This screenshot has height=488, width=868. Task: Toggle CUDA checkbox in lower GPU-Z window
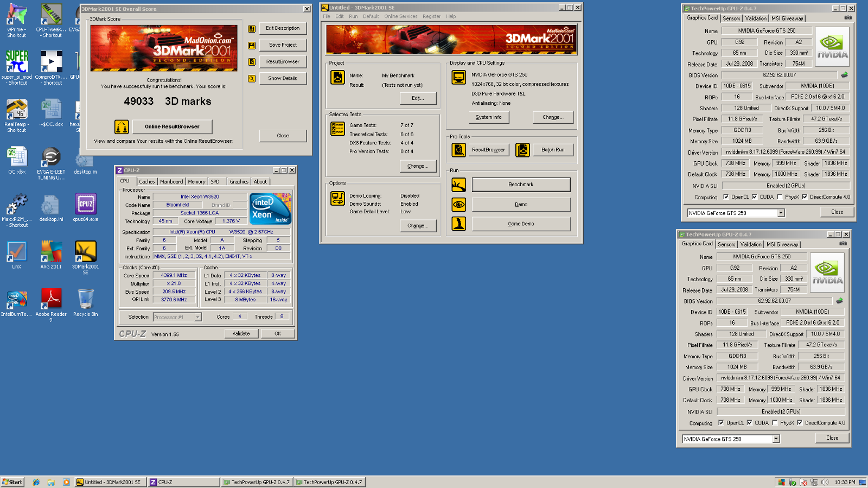click(x=749, y=423)
